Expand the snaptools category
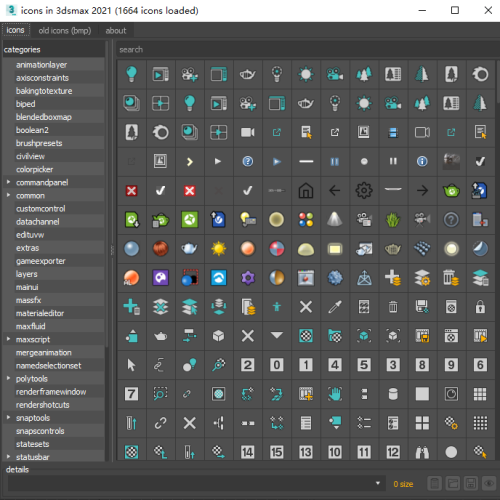The image size is (500, 500). (8, 417)
